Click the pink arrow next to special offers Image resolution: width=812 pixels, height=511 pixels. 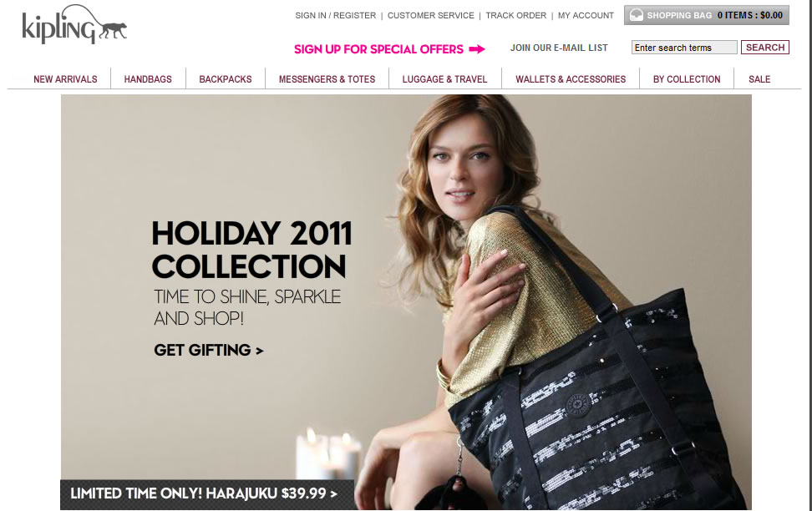(477, 49)
